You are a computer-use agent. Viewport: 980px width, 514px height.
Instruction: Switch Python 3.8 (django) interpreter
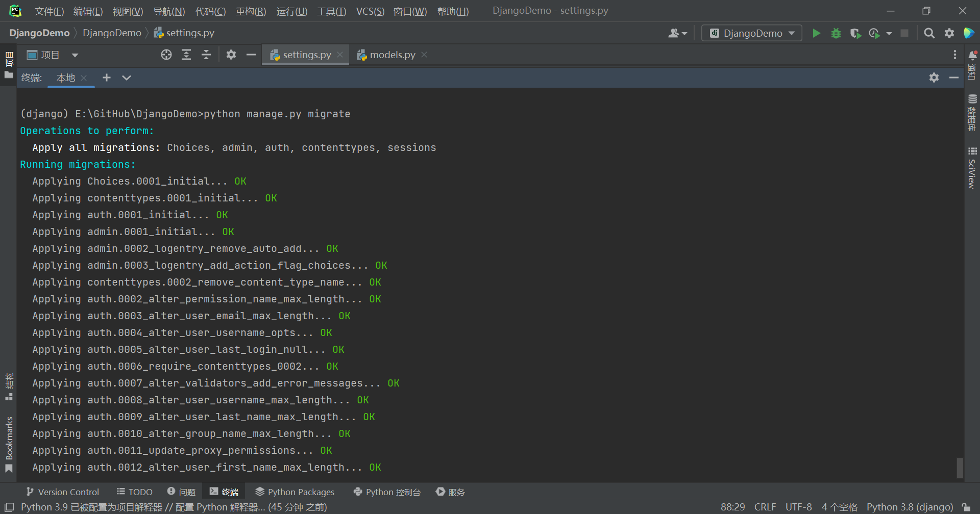[x=910, y=507]
